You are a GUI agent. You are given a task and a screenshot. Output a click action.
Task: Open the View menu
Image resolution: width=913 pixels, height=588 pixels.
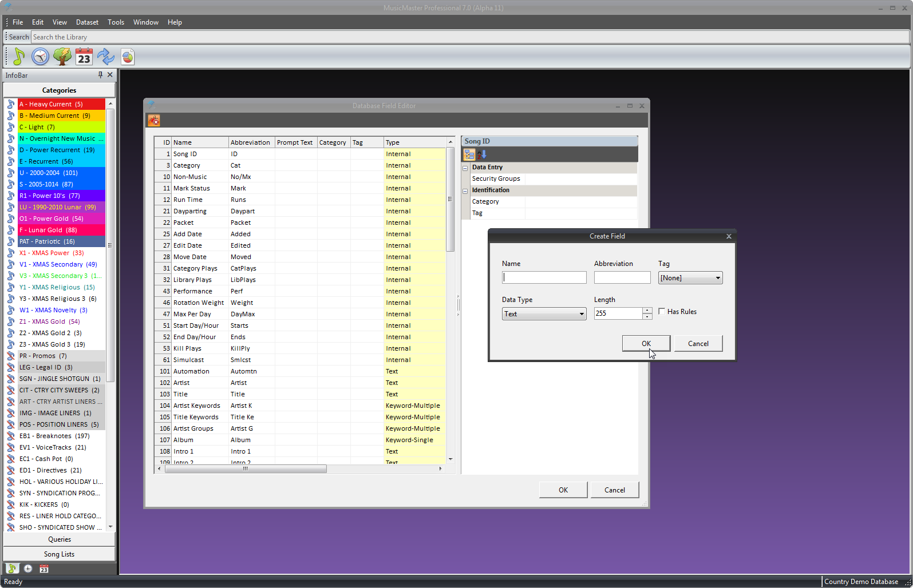click(60, 22)
